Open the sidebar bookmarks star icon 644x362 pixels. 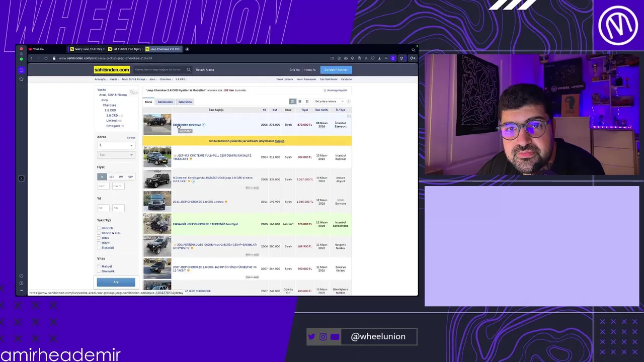pos(21,79)
